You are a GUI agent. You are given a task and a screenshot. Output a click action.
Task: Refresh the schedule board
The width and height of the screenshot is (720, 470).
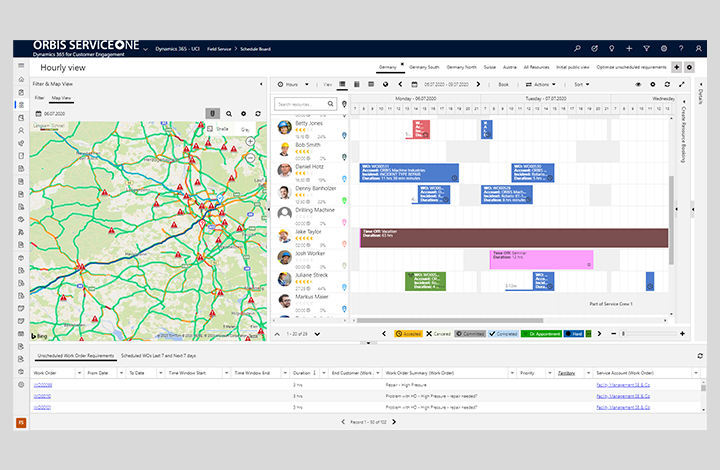[x=667, y=84]
